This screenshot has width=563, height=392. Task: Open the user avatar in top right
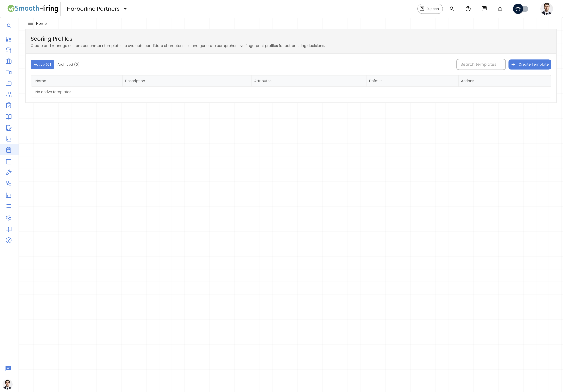546,9
